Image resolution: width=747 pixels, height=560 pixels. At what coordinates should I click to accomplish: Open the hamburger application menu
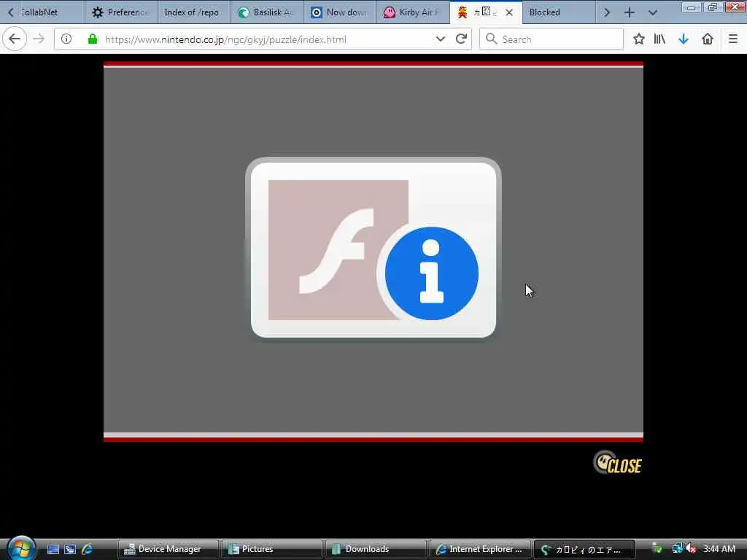(733, 39)
